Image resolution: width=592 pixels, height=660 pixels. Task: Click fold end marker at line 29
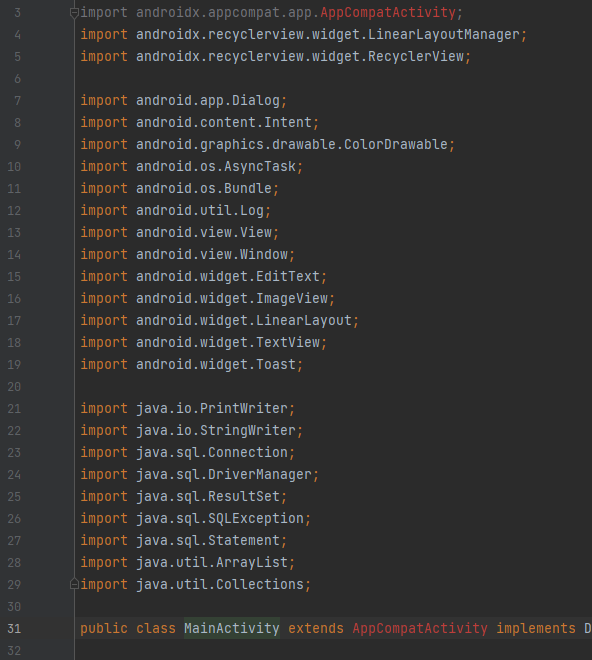click(x=74, y=584)
